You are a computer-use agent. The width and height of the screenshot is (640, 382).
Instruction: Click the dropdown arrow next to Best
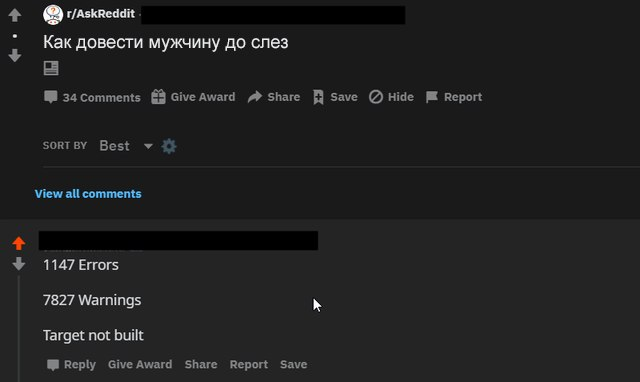(x=148, y=146)
